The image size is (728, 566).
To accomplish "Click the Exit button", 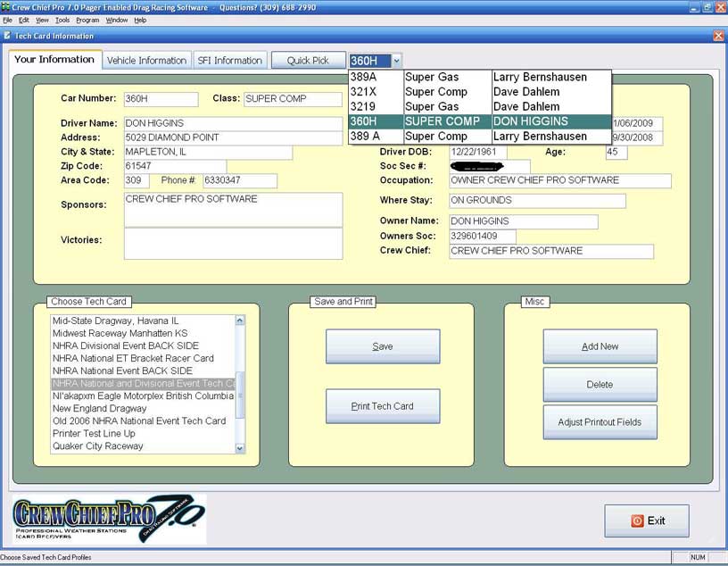I will pos(647,521).
